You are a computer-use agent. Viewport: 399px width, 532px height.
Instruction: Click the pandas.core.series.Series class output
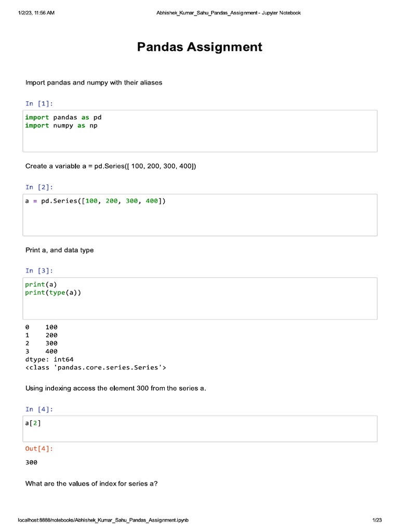(96, 367)
